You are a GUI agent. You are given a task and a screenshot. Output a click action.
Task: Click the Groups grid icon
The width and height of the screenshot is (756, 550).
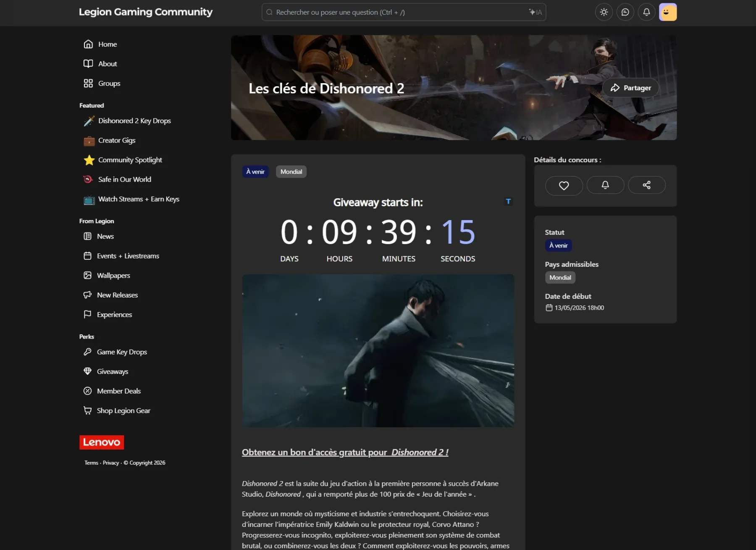(x=88, y=83)
